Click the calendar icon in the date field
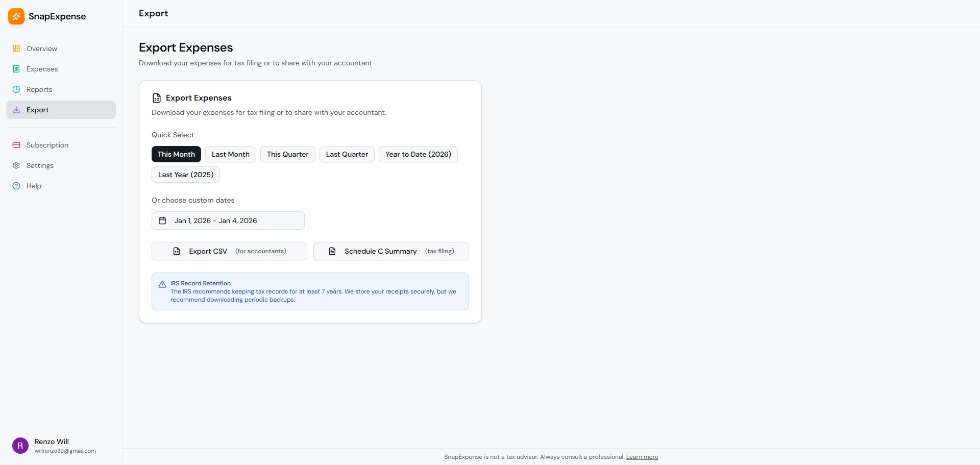Screen dimensions: 980x465 [162, 221]
